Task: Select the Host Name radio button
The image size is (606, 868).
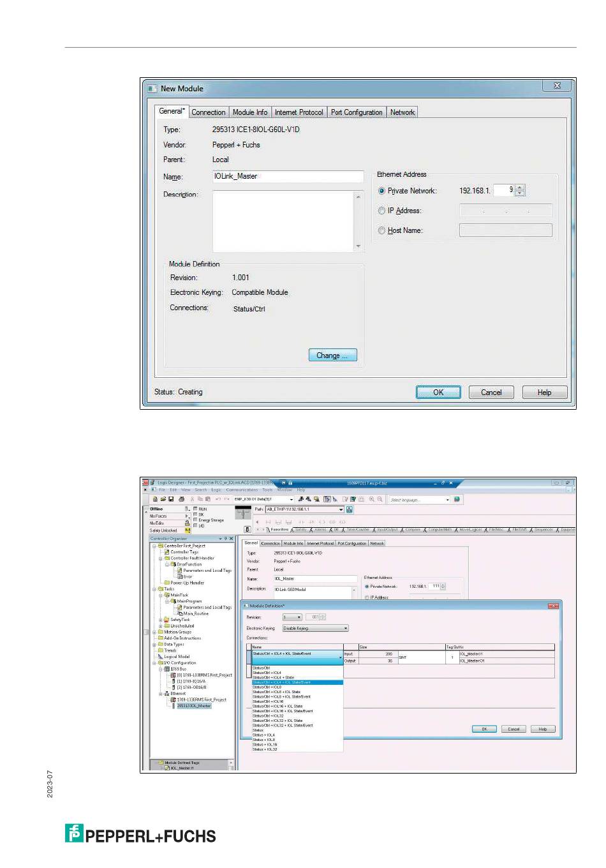Action: pyautogui.click(x=382, y=230)
